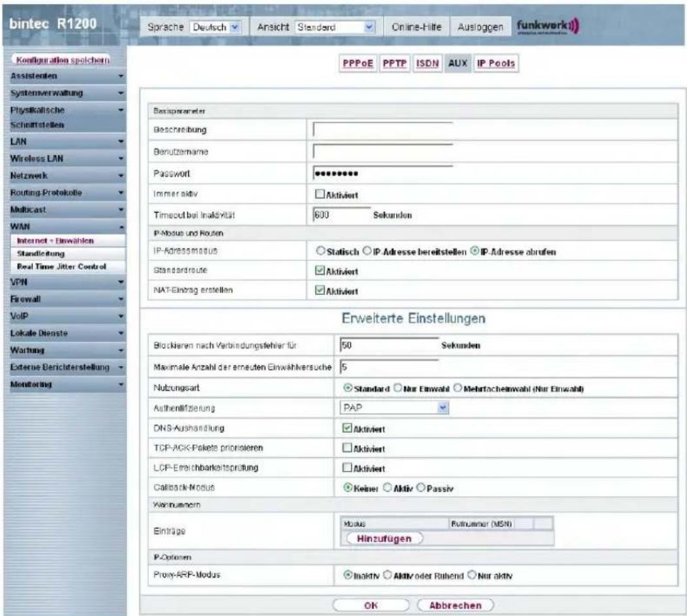Image resolution: width=687 pixels, height=616 pixels.
Task: Click Timeout bei Inaktivität field
Action: coord(342,215)
